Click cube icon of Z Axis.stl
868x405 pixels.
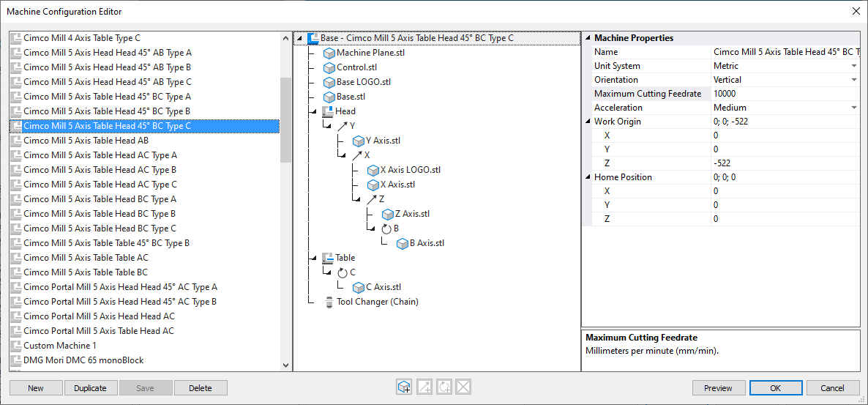pos(388,214)
